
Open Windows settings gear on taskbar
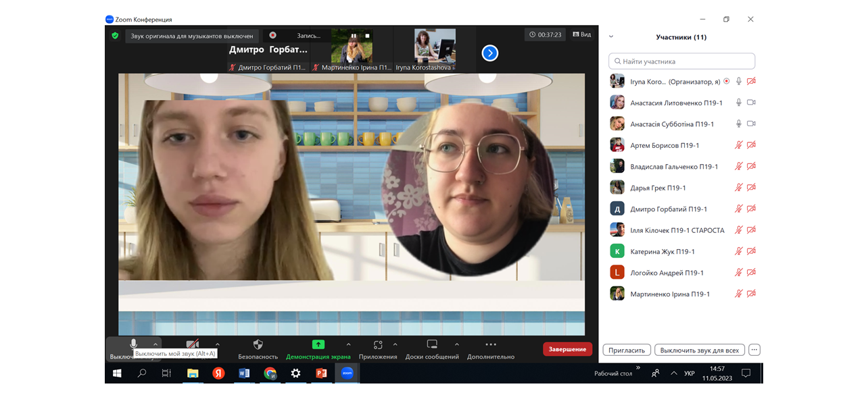(x=295, y=373)
